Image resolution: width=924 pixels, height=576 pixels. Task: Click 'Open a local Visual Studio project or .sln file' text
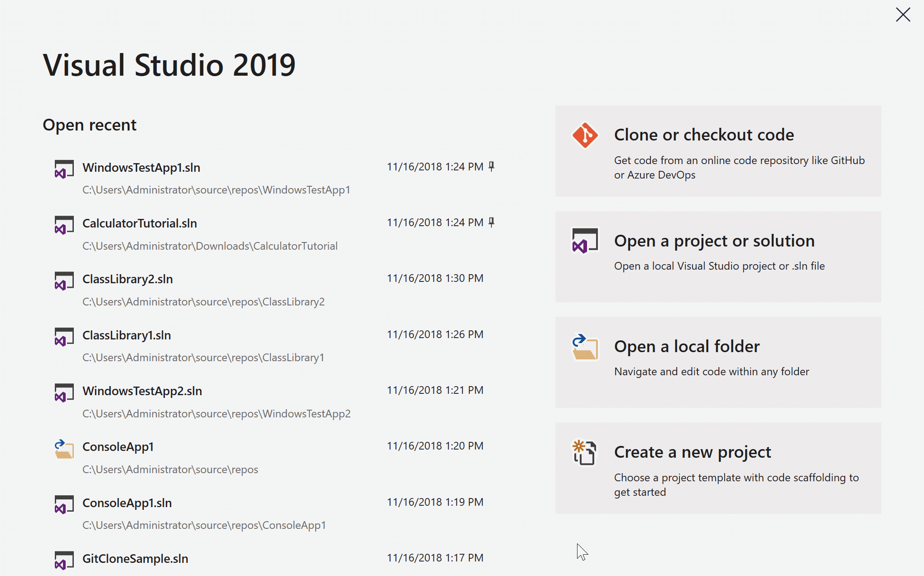(x=719, y=266)
